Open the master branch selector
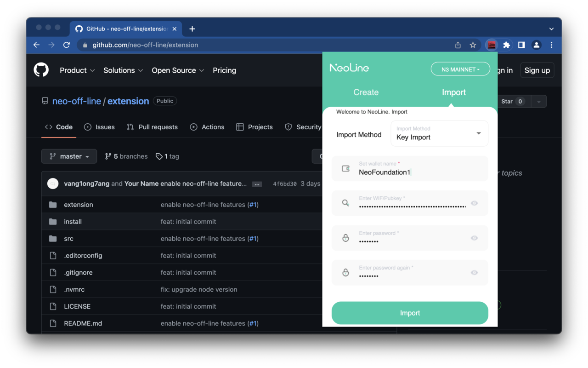Viewport: 588px width, 368px height. [x=69, y=156]
